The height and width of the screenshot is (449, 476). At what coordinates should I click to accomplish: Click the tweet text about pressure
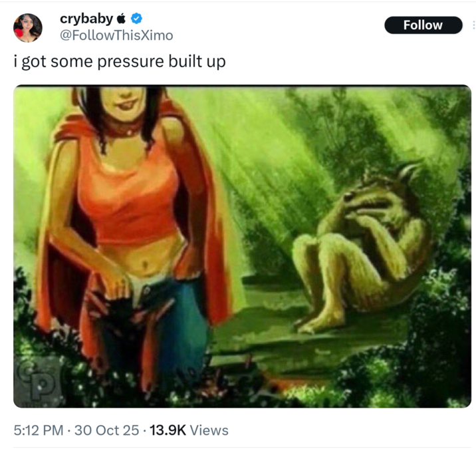(x=120, y=63)
